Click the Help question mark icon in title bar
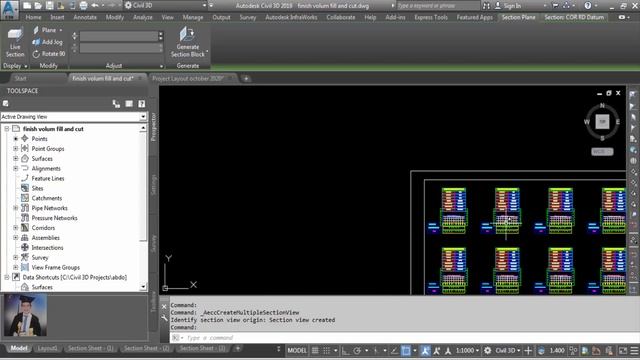Viewport: 640px width, 360px height. pos(588,6)
